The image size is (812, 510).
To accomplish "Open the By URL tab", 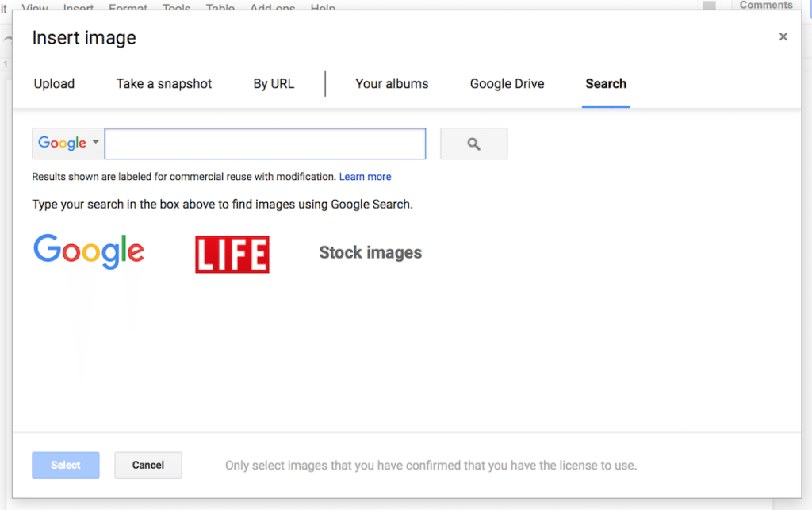I will [274, 83].
